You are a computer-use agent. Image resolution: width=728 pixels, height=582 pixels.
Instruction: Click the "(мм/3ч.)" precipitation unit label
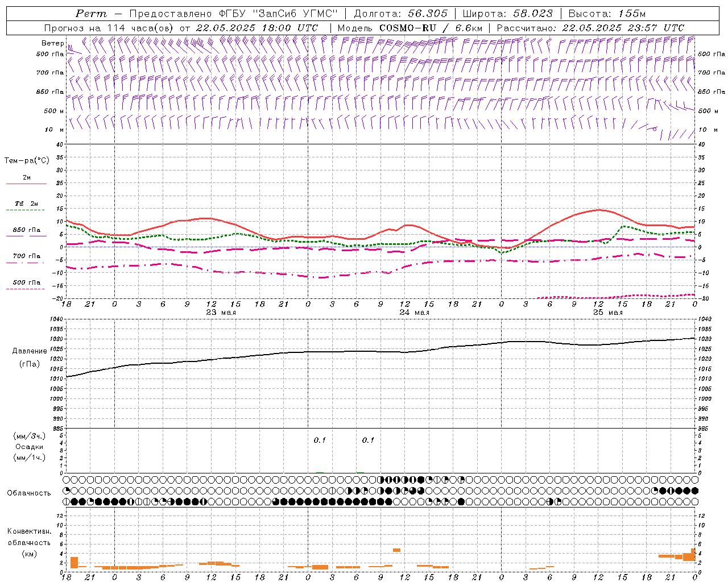(30, 436)
